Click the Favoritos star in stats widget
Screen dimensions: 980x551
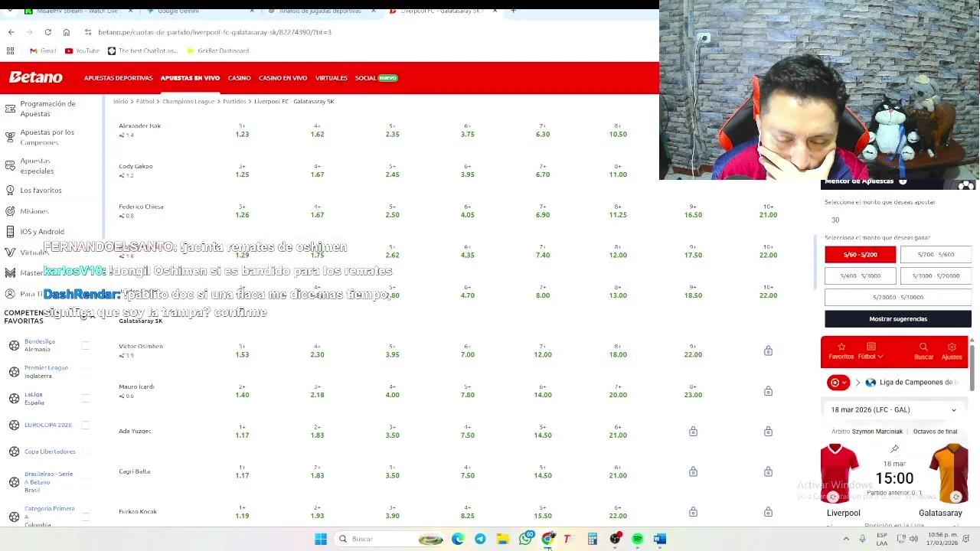[841, 347]
